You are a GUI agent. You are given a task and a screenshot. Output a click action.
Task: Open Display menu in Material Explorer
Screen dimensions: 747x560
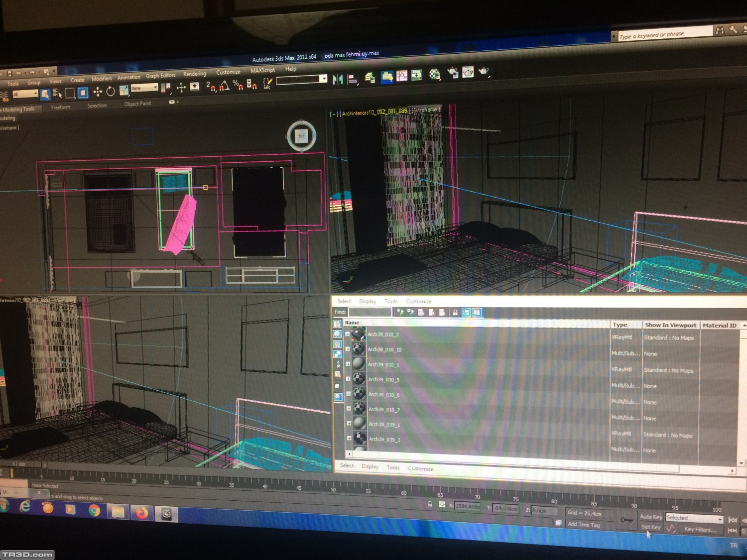pos(368,302)
